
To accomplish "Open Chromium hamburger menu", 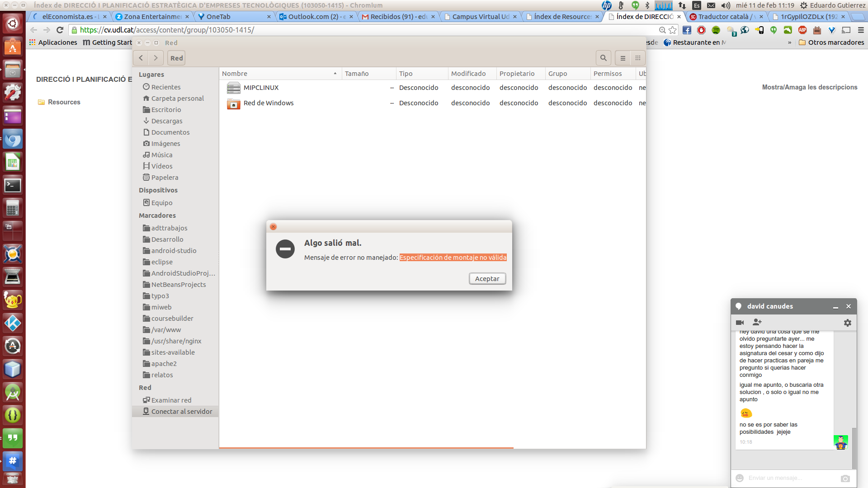I will (x=861, y=30).
